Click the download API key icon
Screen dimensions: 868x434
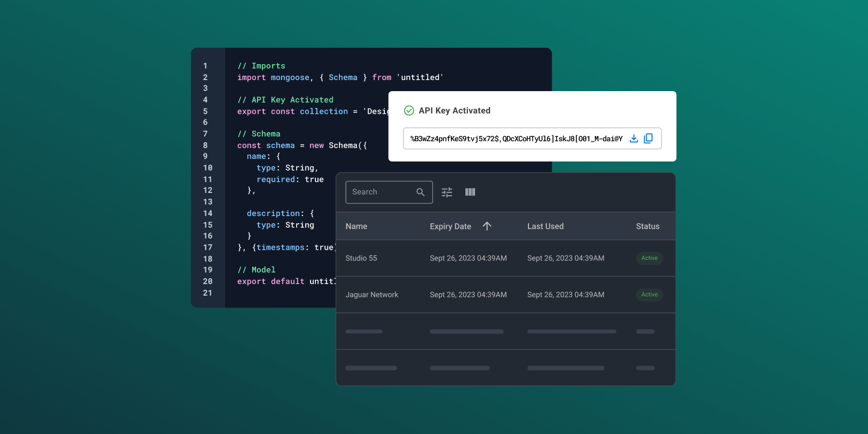click(634, 138)
